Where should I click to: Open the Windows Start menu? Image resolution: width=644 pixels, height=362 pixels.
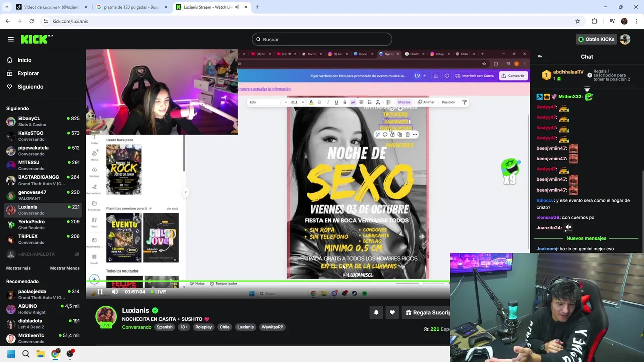(x=11, y=354)
